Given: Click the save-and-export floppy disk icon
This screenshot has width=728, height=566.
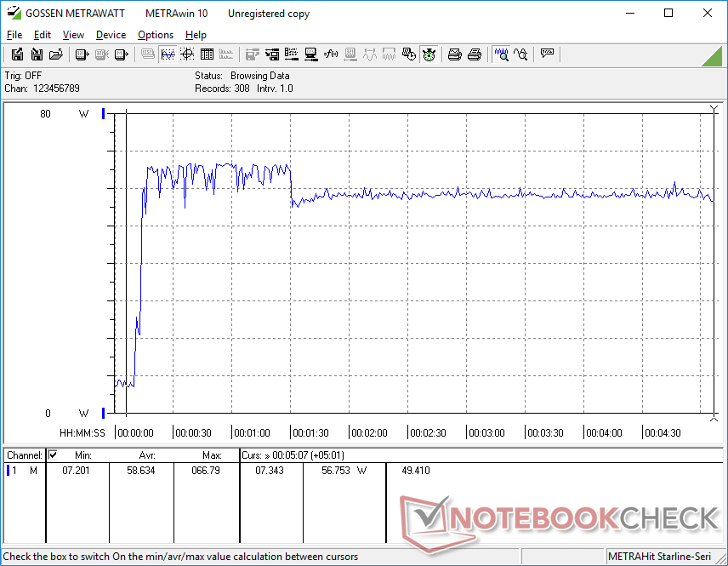Looking at the screenshot, I should (17, 54).
